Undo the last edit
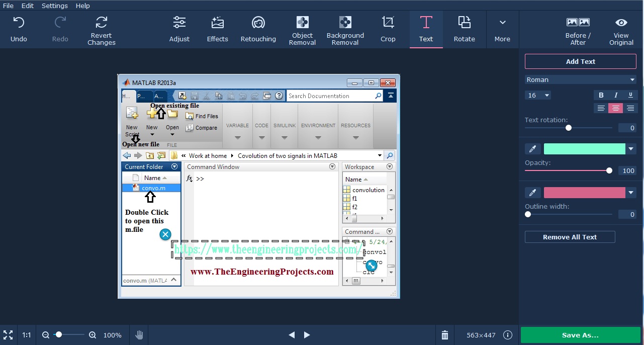 pos(19,30)
